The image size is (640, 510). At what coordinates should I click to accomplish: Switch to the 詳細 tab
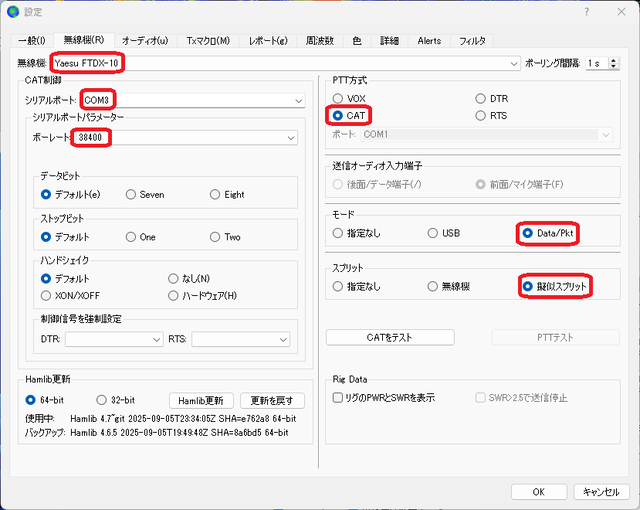point(389,41)
